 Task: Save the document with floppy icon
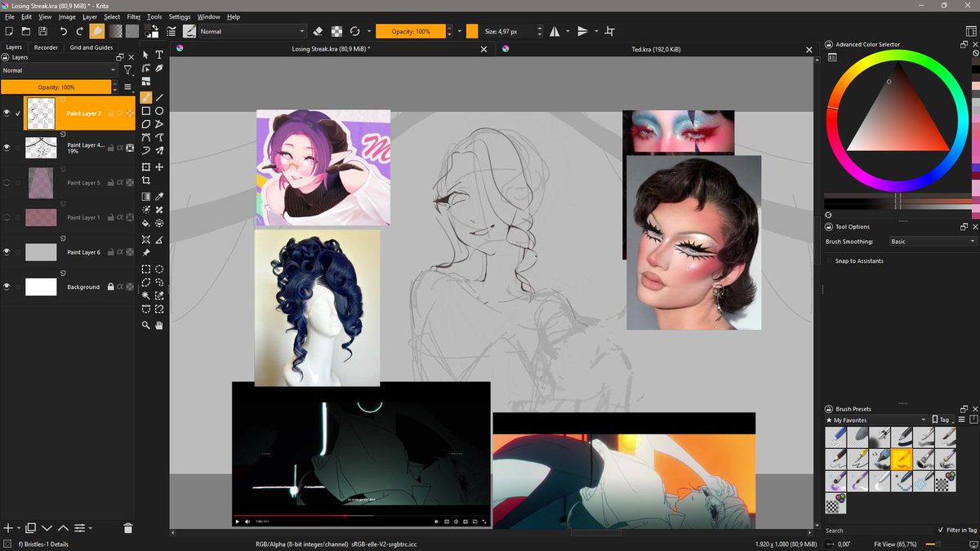click(x=42, y=31)
